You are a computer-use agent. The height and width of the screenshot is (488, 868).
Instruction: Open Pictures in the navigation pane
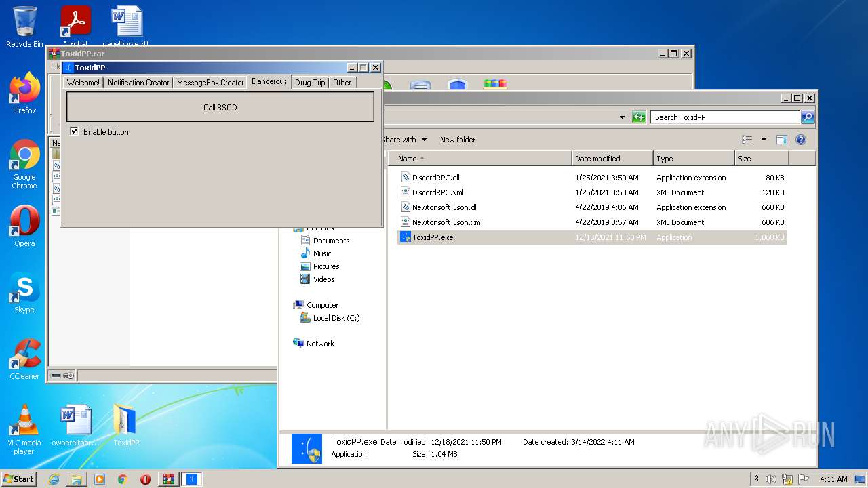[x=326, y=266]
